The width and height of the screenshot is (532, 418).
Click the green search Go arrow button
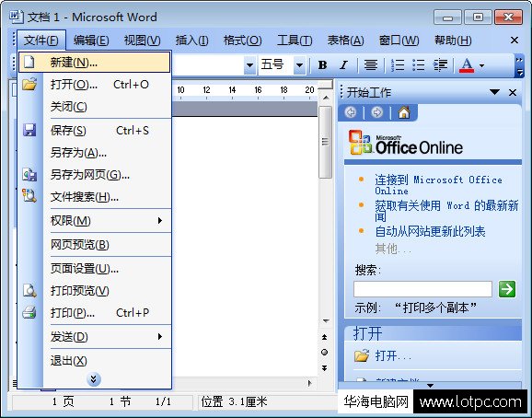[x=507, y=289]
